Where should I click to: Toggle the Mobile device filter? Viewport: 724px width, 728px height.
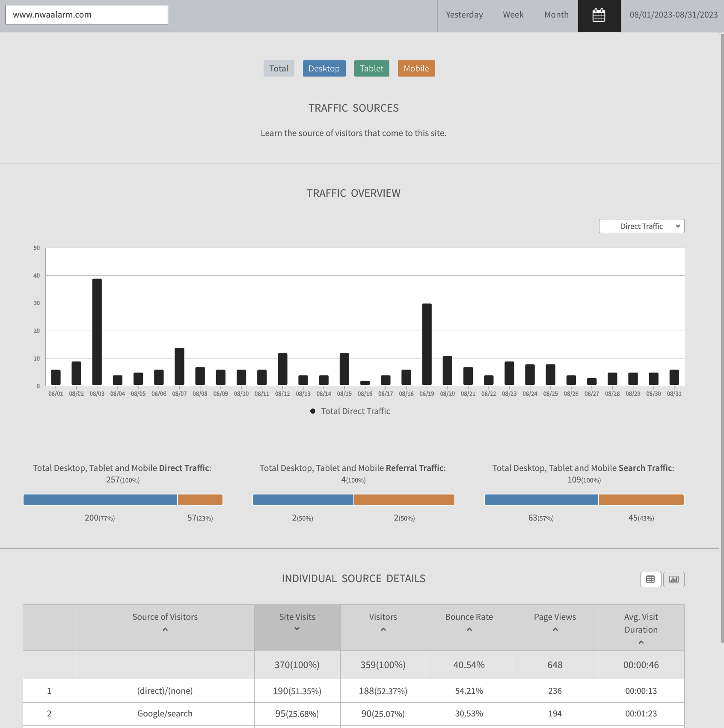[416, 68]
